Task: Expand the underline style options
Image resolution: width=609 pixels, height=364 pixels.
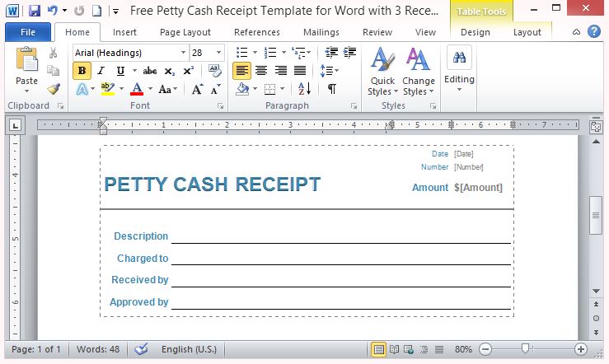Action: tap(134, 71)
